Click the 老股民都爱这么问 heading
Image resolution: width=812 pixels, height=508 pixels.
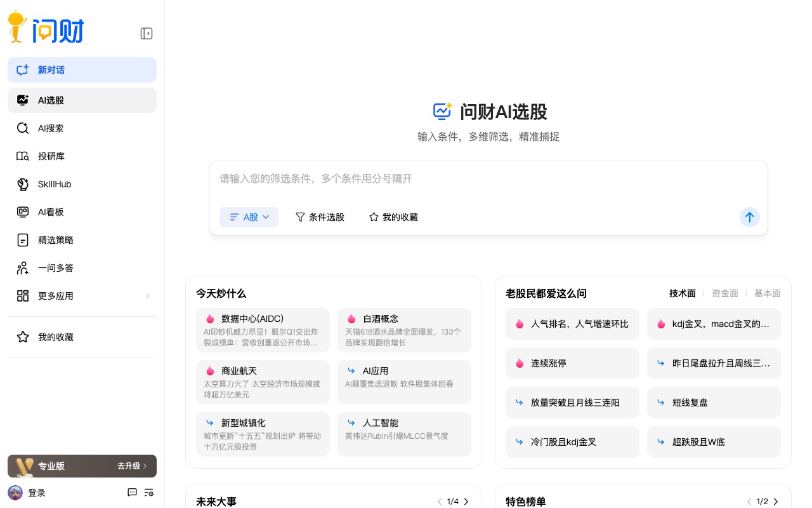pyautogui.click(x=546, y=293)
